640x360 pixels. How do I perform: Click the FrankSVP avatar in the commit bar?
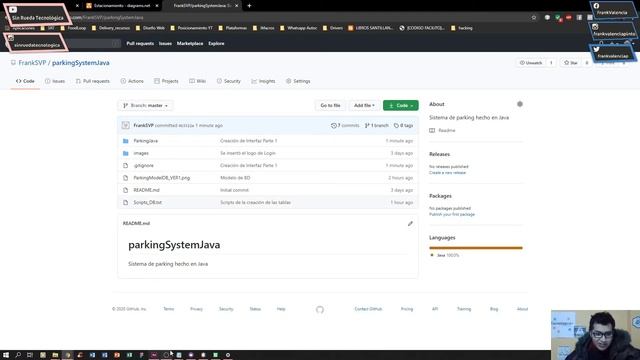pos(126,126)
